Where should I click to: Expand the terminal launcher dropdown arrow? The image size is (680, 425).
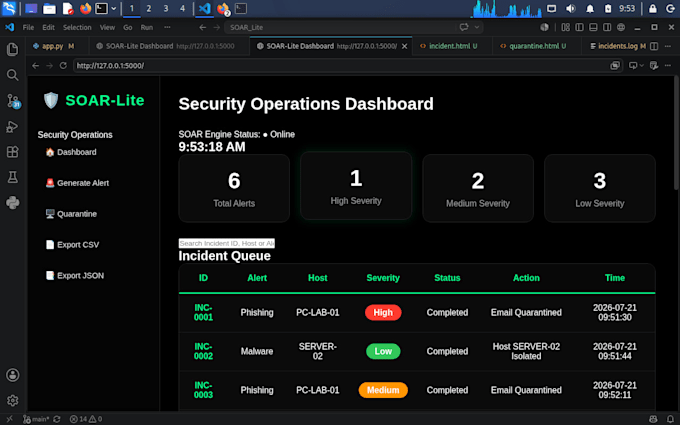(114, 8)
